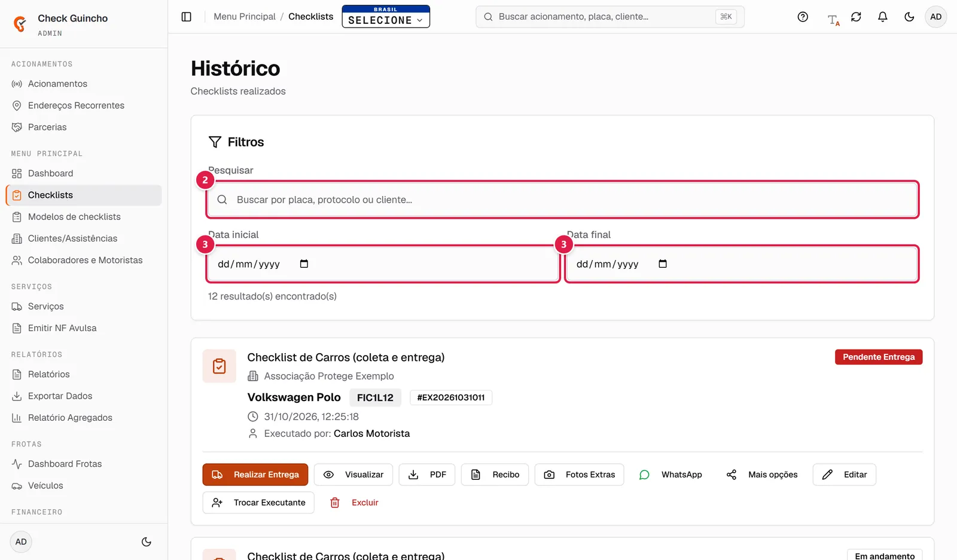Navigate to Dashboard menu item
This screenshot has height=560, width=957.
tap(84, 173)
